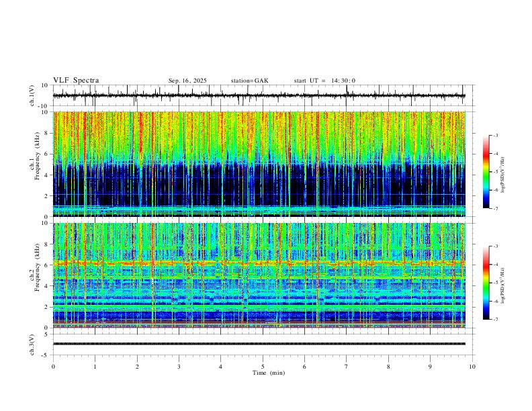Click the time axis tick label "5"
The height and width of the screenshot is (411, 532).
(x=263, y=367)
